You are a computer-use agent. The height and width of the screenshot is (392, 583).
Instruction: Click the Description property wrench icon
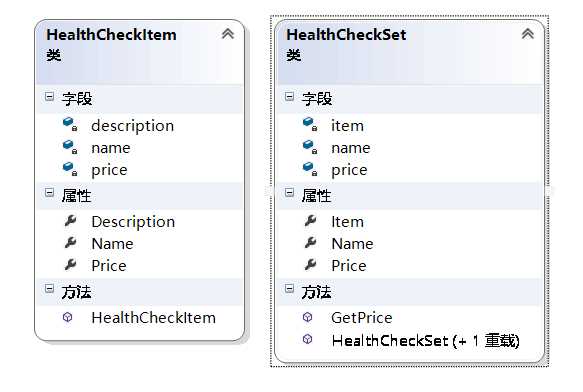[x=70, y=221]
